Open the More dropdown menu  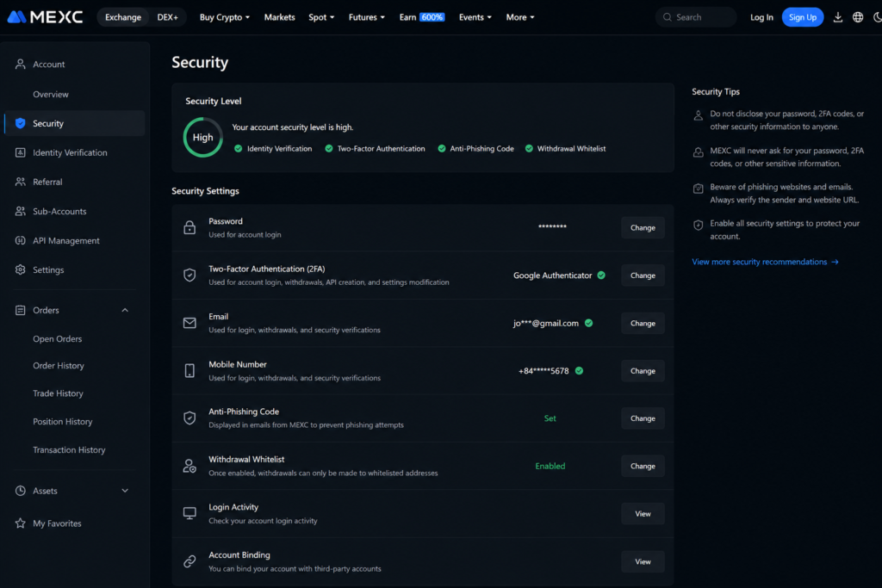pyautogui.click(x=520, y=17)
